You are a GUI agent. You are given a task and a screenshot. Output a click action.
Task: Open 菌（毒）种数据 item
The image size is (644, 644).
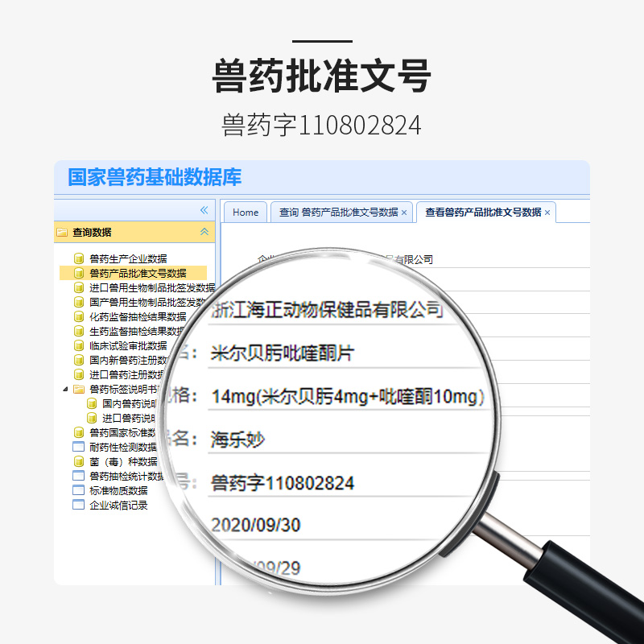click(x=124, y=461)
